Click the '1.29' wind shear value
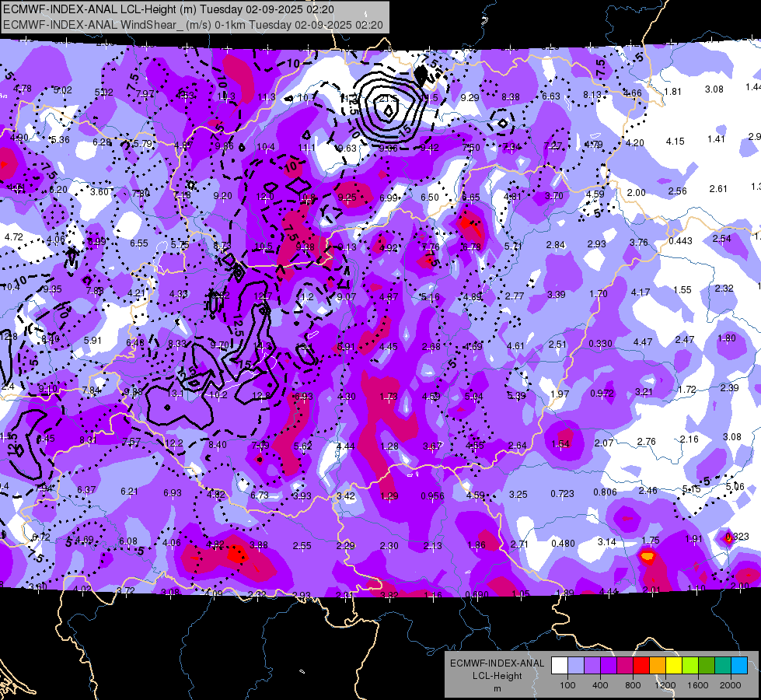The width and height of the screenshot is (761, 700). click(x=389, y=495)
